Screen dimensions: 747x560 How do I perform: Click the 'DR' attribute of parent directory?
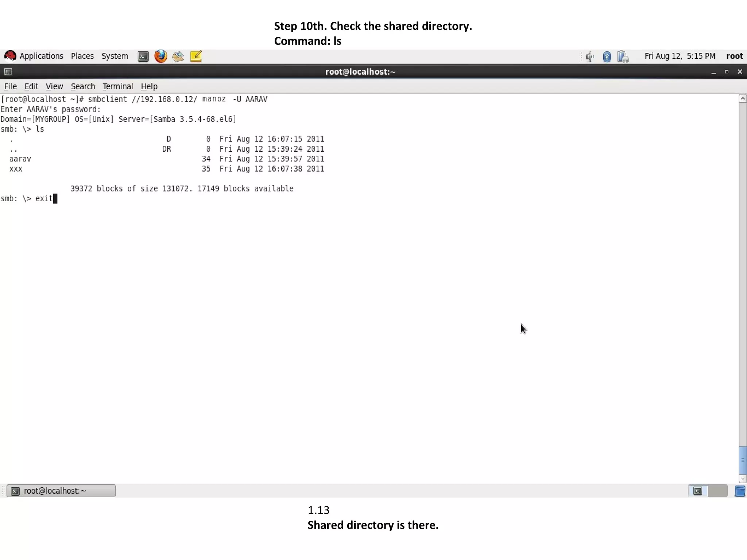pyautogui.click(x=167, y=149)
